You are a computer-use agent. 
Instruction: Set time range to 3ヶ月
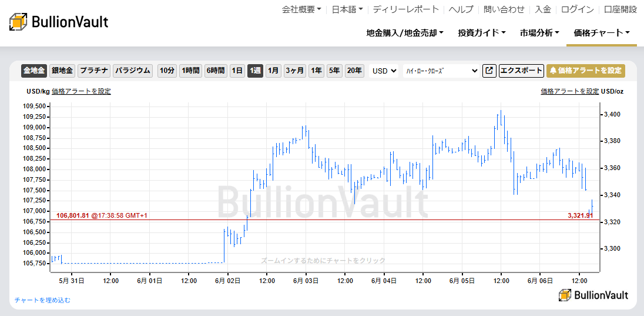pos(295,71)
